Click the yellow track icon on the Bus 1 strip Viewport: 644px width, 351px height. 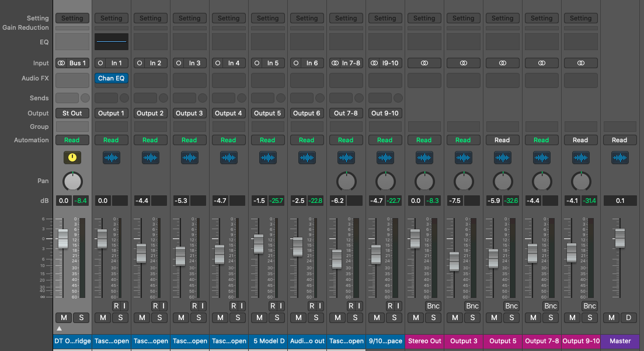pos(72,157)
